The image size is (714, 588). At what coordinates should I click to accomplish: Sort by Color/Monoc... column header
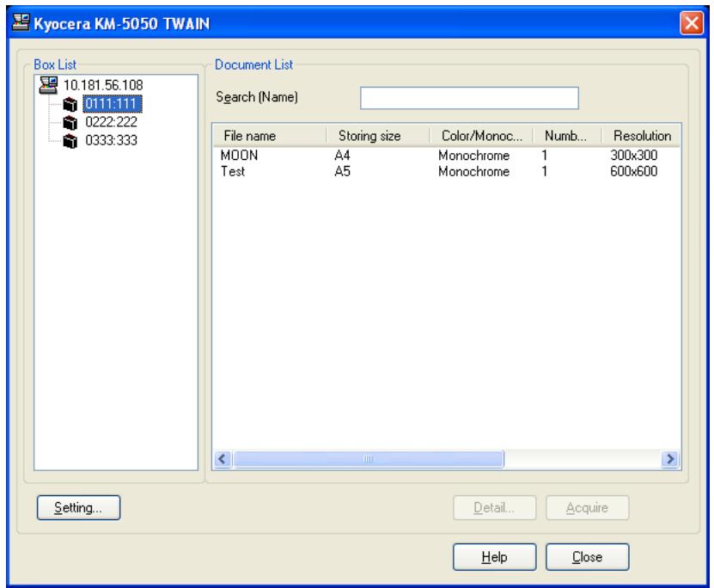click(481, 136)
